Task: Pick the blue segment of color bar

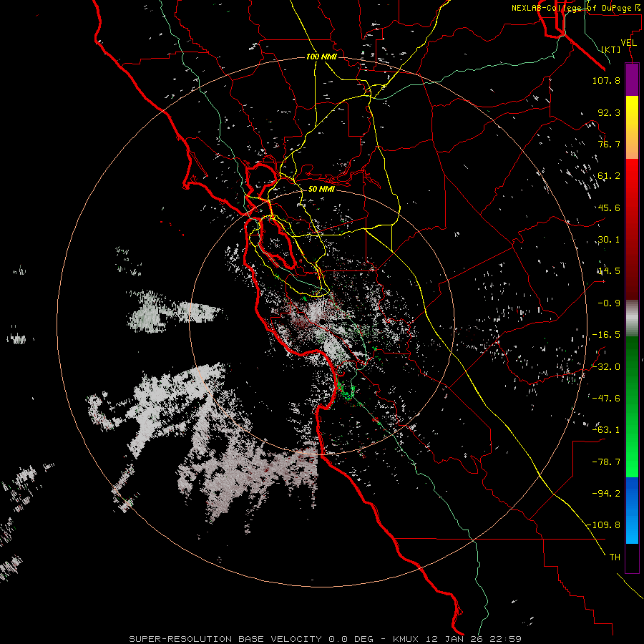Action: (632, 510)
